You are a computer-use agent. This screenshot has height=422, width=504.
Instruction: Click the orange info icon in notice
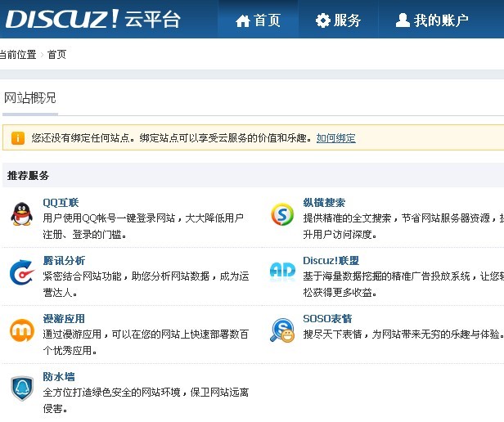pyautogui.click(x=18, y=138)
